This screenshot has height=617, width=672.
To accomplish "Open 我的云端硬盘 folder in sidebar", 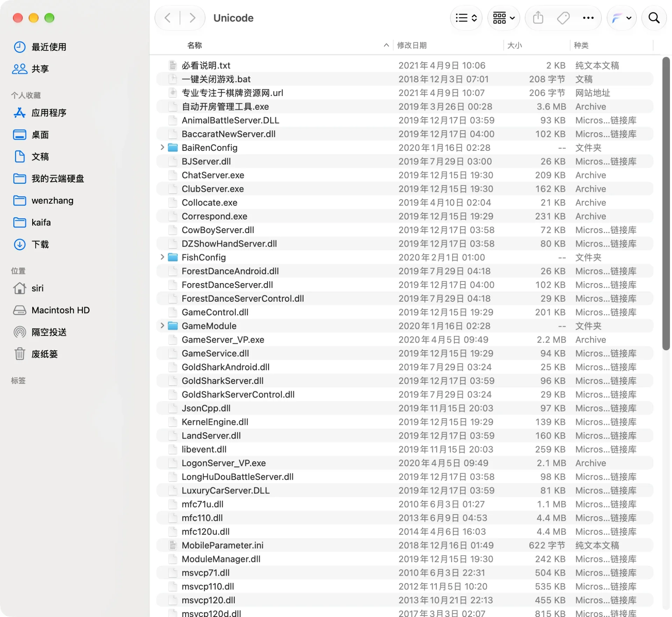I will [x=57, y=178].
